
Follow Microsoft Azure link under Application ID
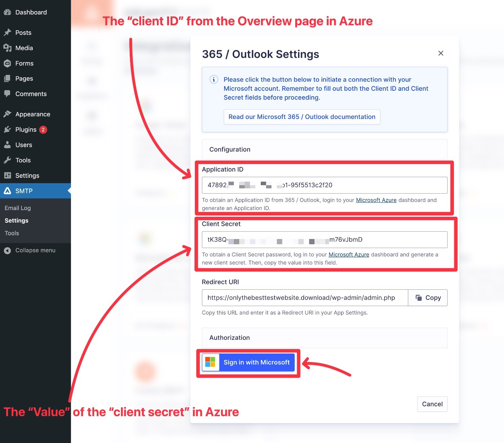[x=376, y=200]
